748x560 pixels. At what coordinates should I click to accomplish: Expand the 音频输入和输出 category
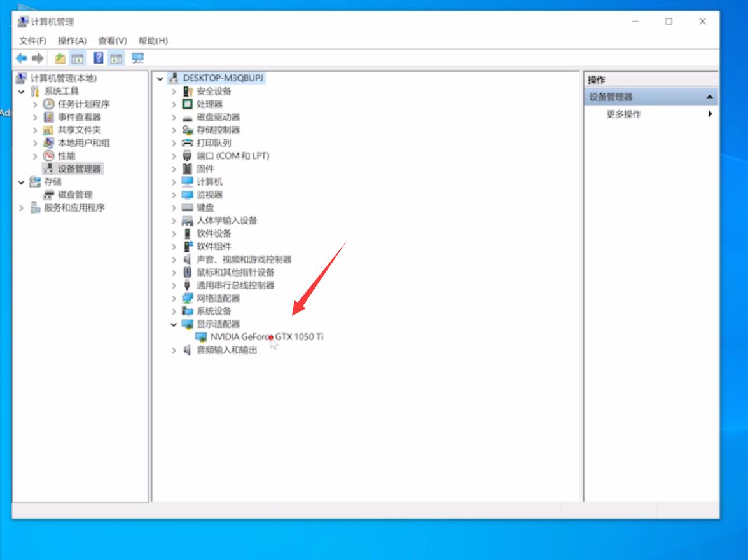coord(174,350)
